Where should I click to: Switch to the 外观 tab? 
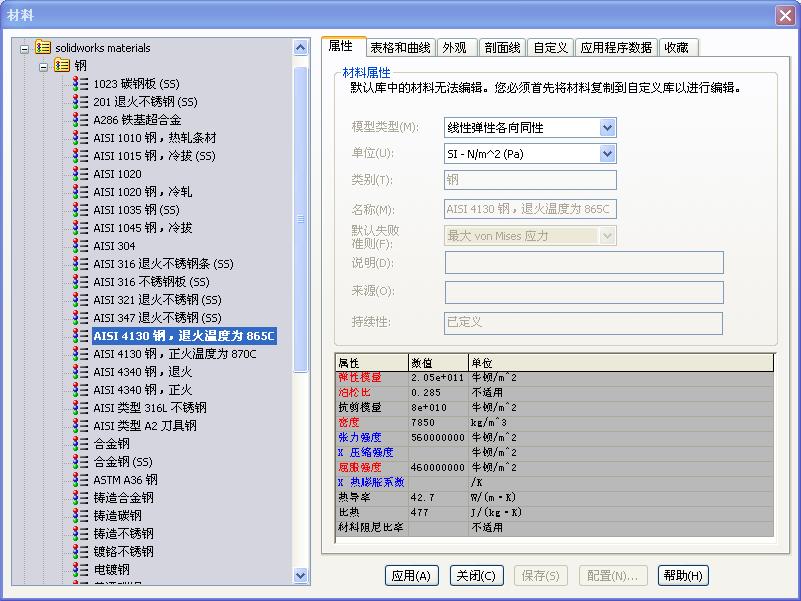click(x=454, y=46)
